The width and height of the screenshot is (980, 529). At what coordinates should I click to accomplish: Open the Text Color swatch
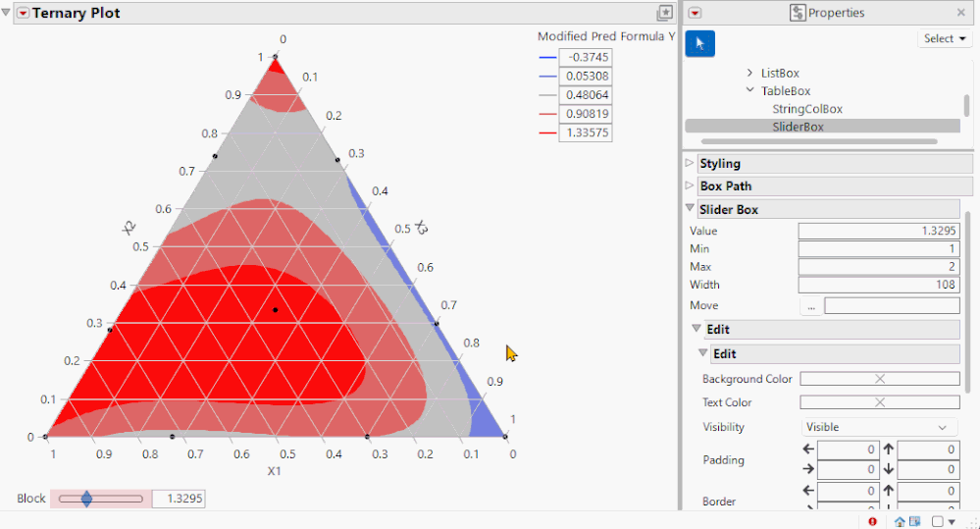click(x=879, y=402)
